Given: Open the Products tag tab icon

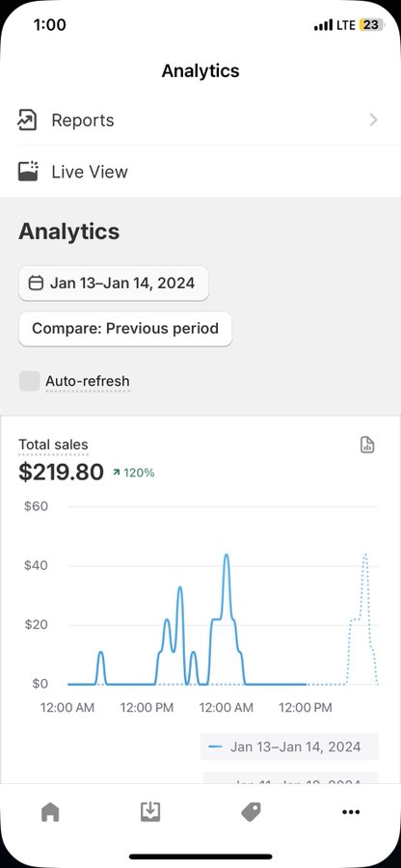Looking at the screenshot, I should (x=251, y=812).
